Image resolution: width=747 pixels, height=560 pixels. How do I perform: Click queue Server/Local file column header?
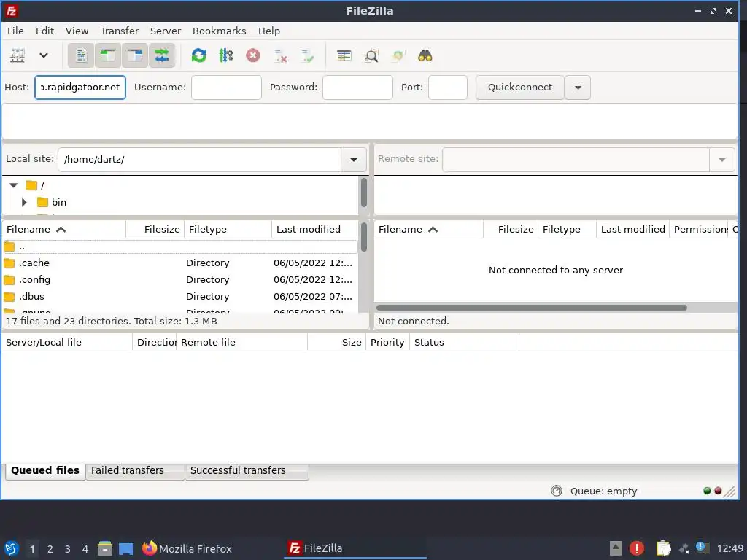pyautogui.click(x=67, y=343)
